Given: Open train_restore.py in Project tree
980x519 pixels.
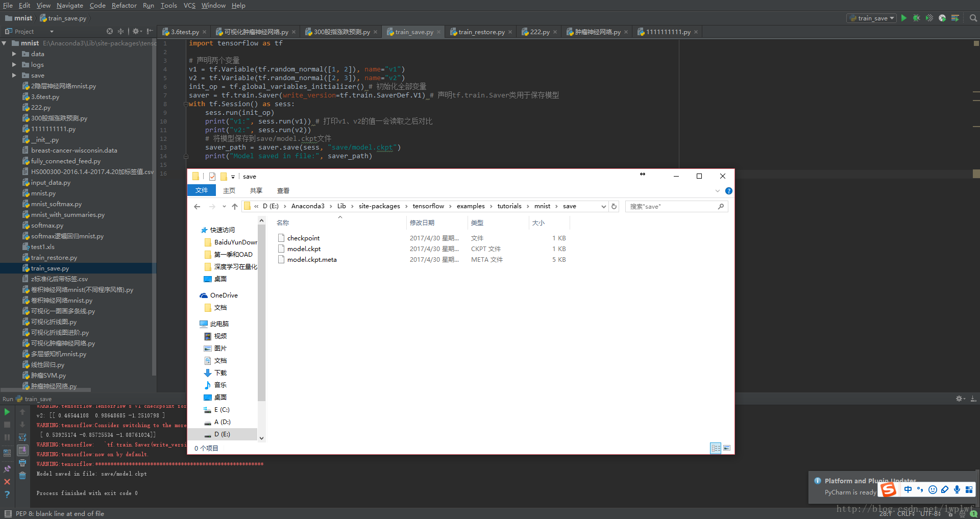Looking at the screenshot, I should tap(54, 258).
